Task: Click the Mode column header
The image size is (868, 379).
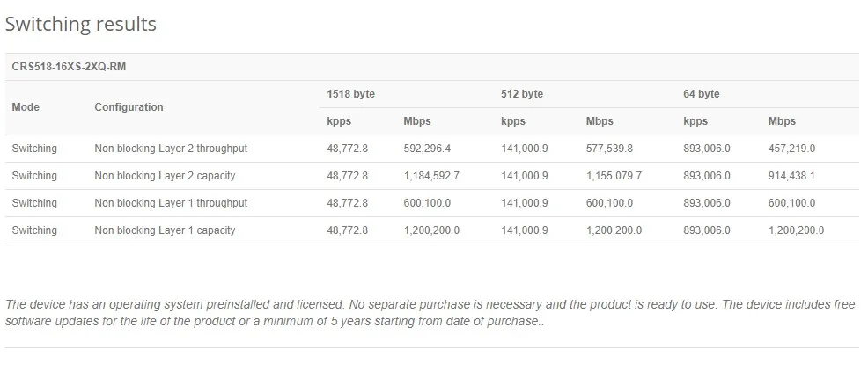Action: pyautogui.click(x=26, y=107)
